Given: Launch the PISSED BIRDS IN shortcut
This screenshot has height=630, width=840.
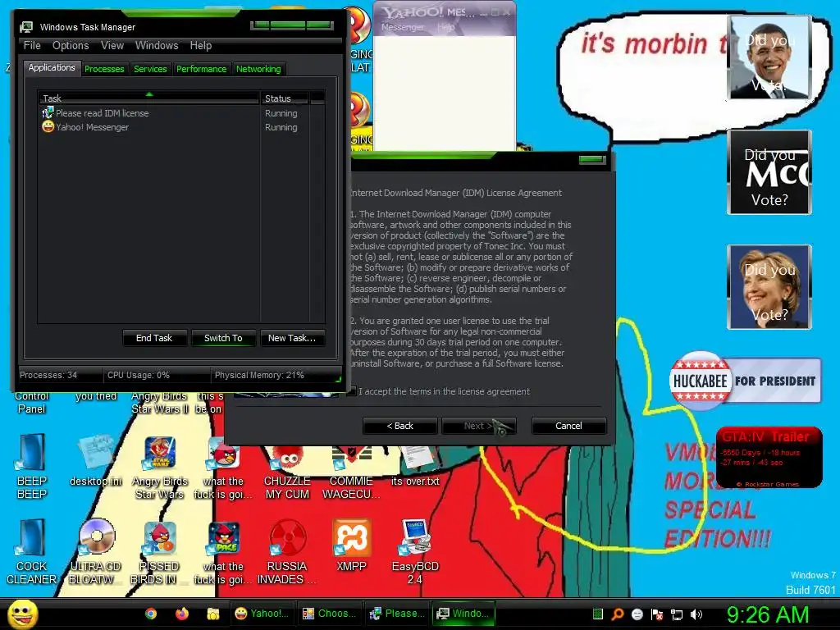Looking at the screenshot, I should tap(160, 552).
